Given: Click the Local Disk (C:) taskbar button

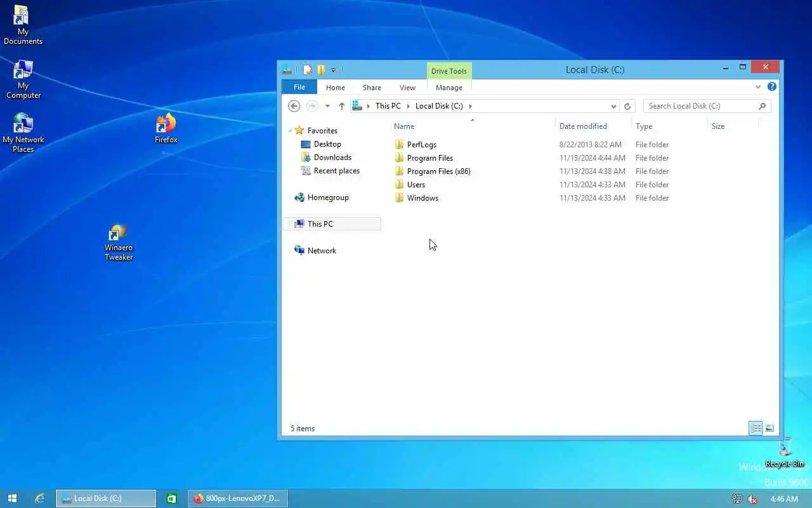Looking at the screenshot, I should pos(106,498).
